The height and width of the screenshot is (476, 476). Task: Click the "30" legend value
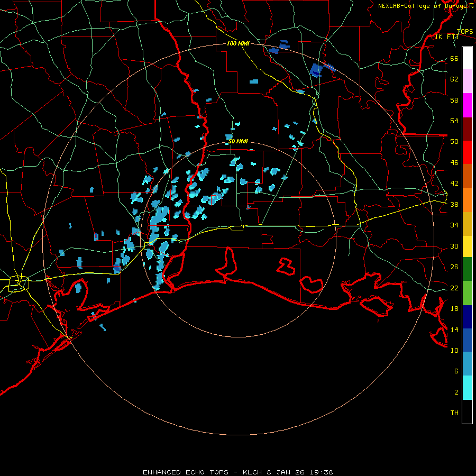point(454,246)
